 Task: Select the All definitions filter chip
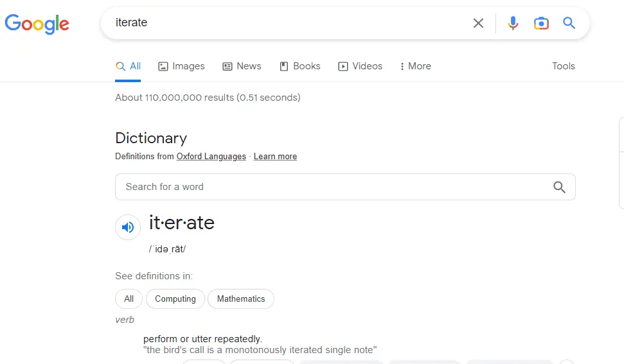point(129,299)
